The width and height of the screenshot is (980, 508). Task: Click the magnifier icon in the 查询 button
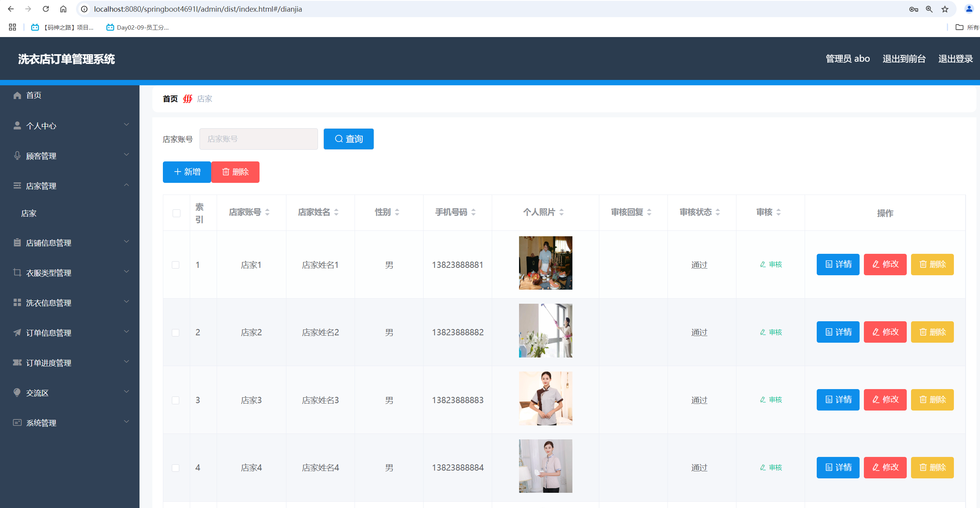(338, 139)
